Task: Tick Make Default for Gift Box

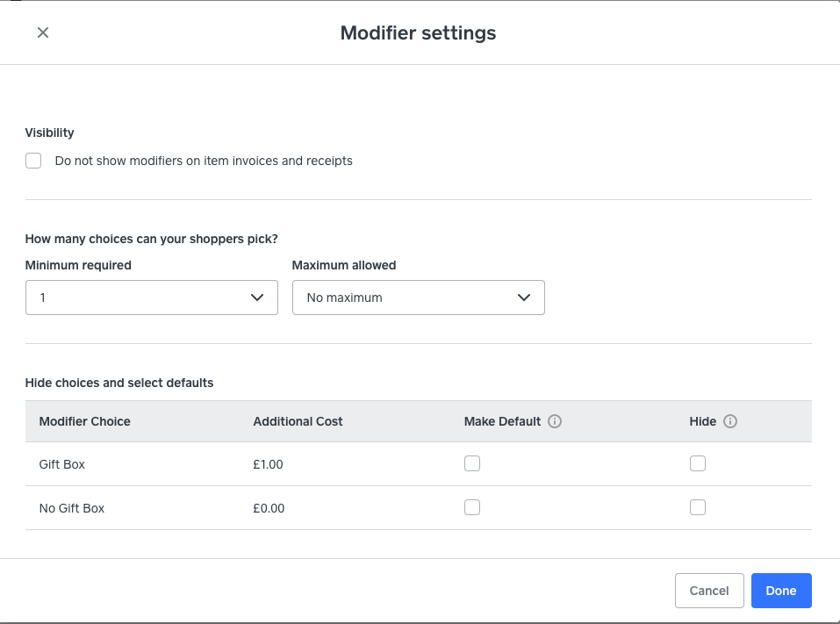Action: click(472, 463)
